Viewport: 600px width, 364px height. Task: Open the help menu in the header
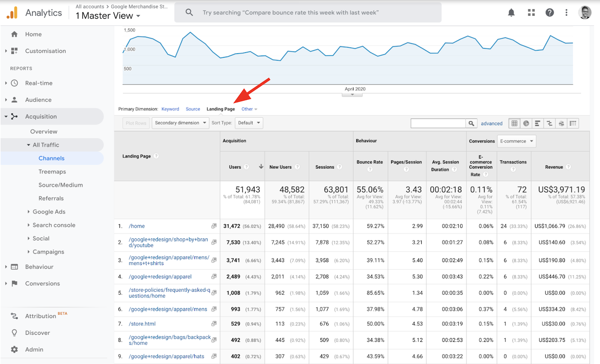click(550, 13)
